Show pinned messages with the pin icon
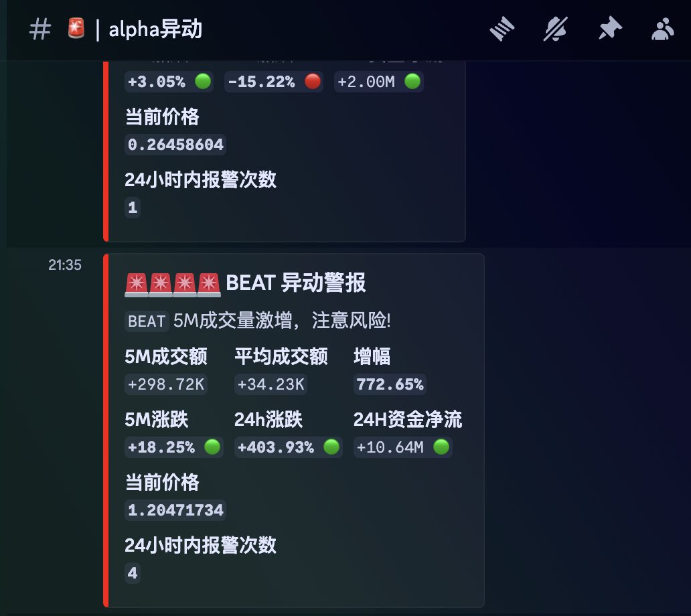Image resolution: width=691 pixels, height=616 pixels. click(x=609, y=29)
